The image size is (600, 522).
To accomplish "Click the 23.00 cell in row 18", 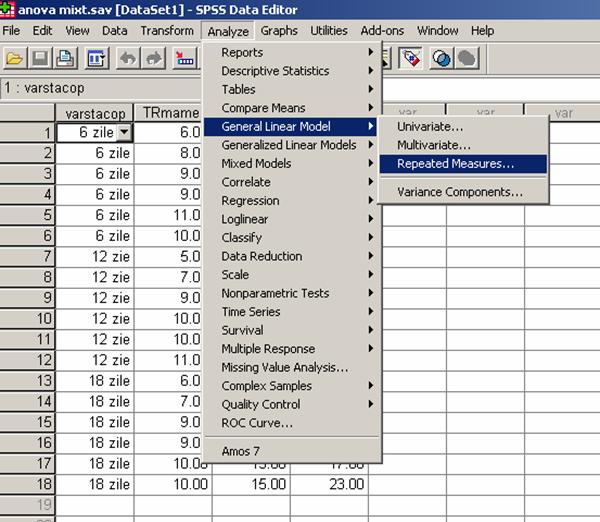I will pos(329,484).
